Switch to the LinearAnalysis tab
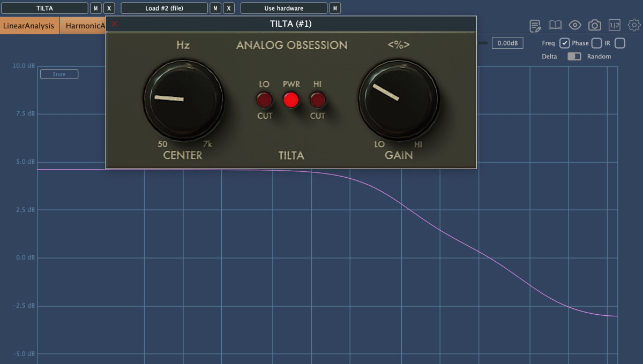This screenshot has height=364, width=643. [29, 26]
